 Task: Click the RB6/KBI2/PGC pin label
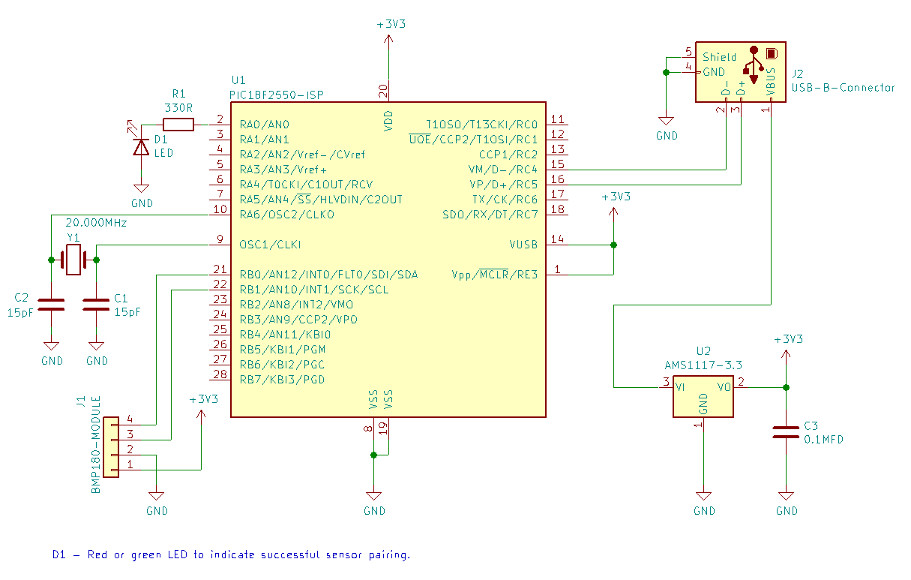[282, 364]
